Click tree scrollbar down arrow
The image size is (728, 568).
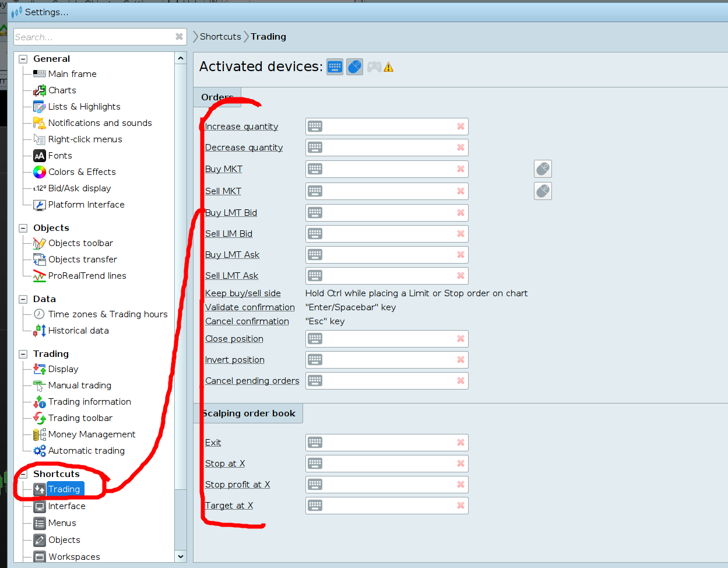(x=181, y=556)
